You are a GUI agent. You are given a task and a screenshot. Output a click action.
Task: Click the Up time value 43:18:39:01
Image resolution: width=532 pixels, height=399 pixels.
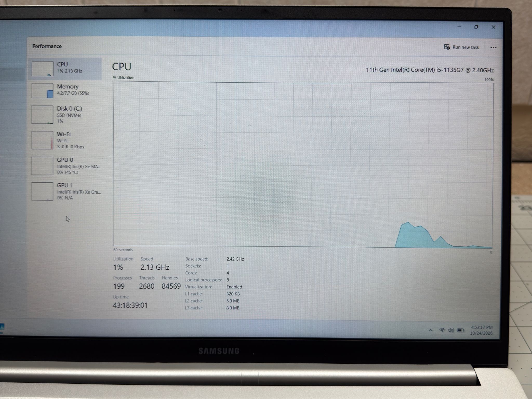click(130, 305)
